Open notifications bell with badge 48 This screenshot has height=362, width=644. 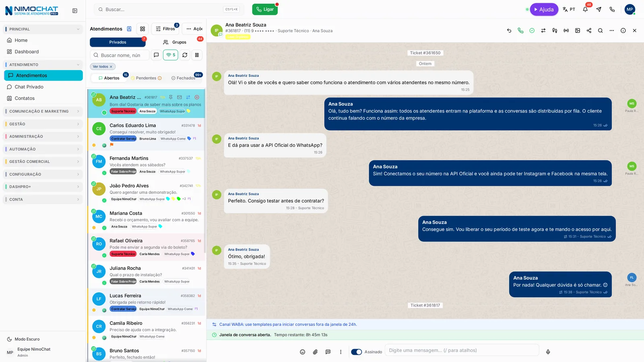point(585,9)
